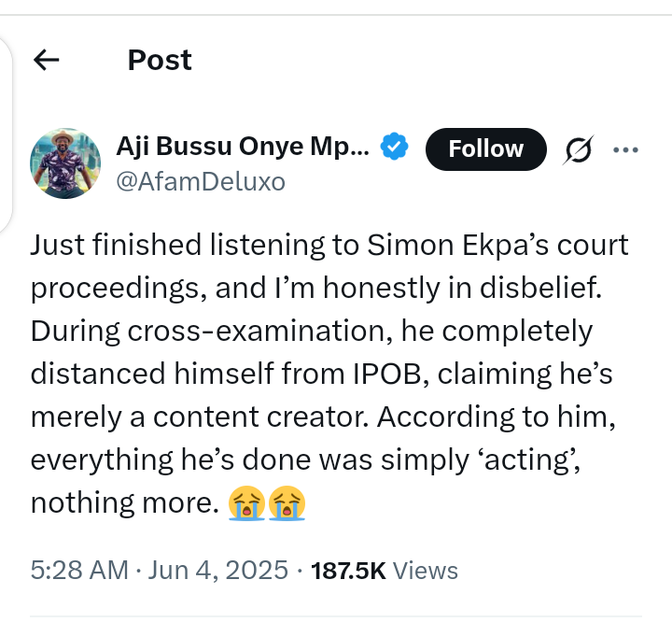The image size is (672, 622).
Task: Go back using the left arrow
Action: (x=46, y=61)
